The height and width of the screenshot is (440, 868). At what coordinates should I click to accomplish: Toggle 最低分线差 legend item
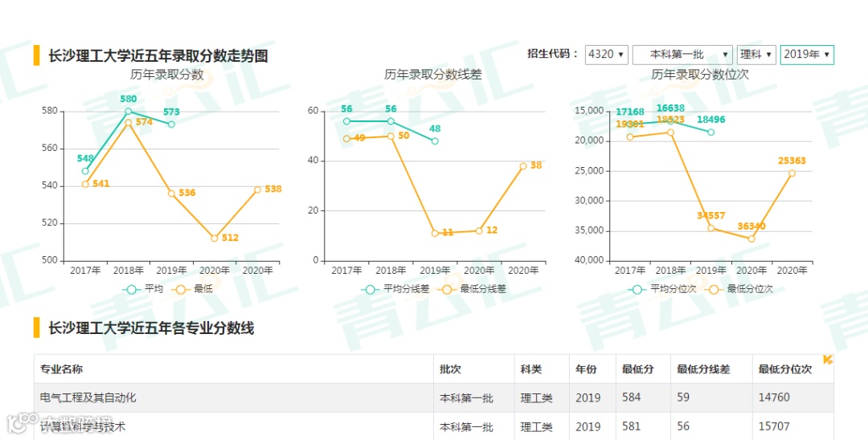click(x=472, y=289)
